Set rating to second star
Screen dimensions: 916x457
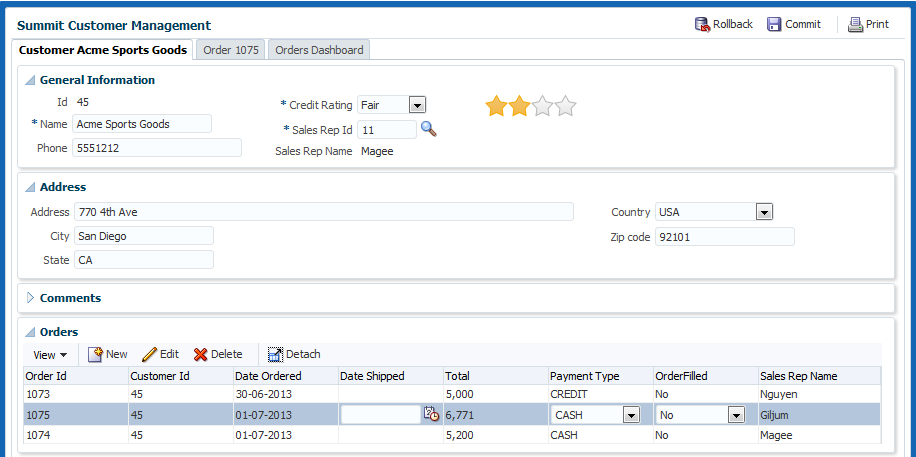519,106
